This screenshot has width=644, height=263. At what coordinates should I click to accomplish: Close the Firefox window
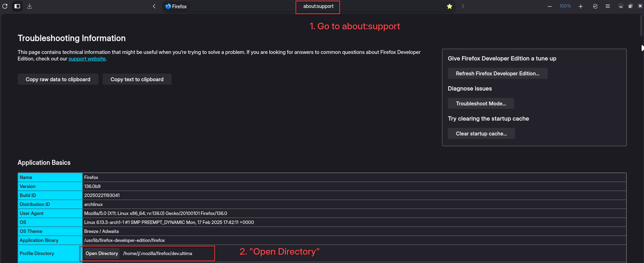[640, 6]
